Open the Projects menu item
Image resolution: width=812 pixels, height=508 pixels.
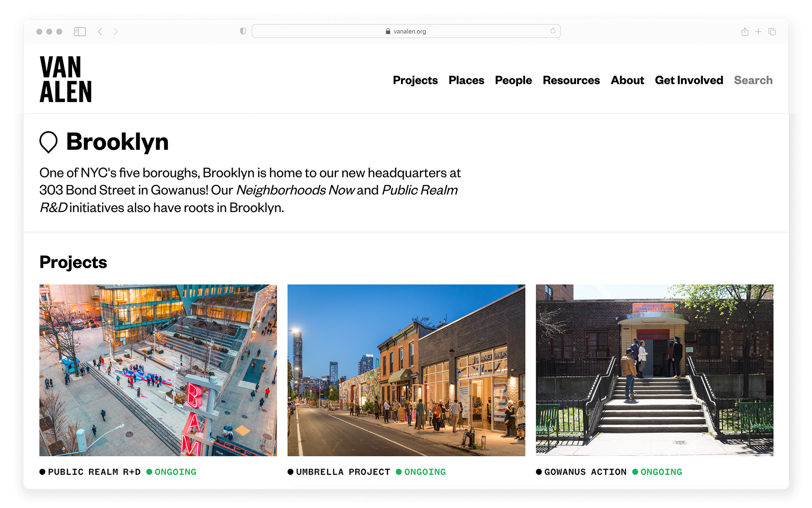click(x=415, y=80)
